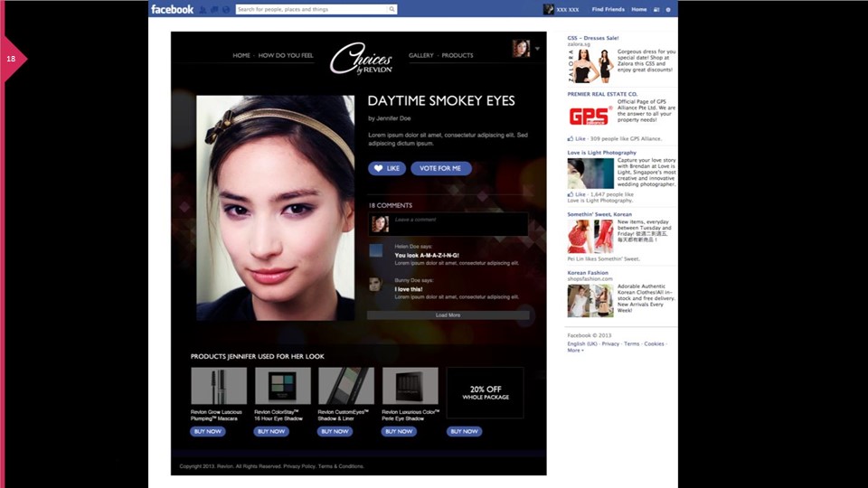
Task: Click the search magnifier icon
Action: (392, 9)
